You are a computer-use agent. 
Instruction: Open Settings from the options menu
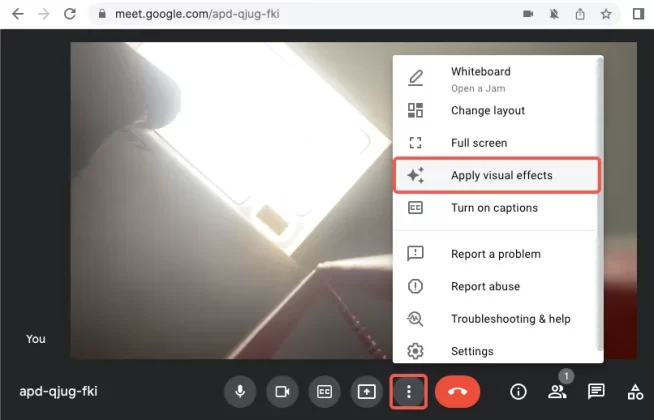tap(496, 351)
